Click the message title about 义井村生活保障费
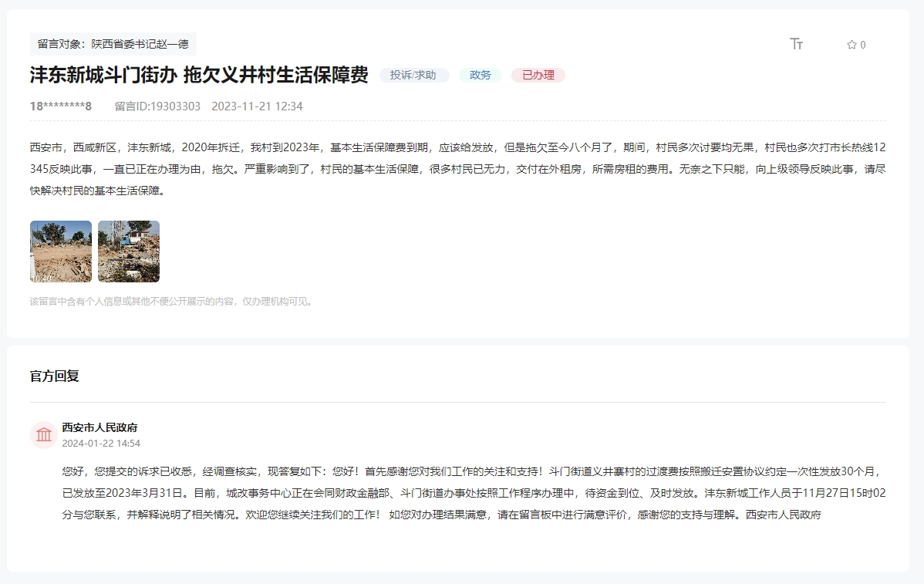The image size is (924, 584). click(x=199, y=75)
